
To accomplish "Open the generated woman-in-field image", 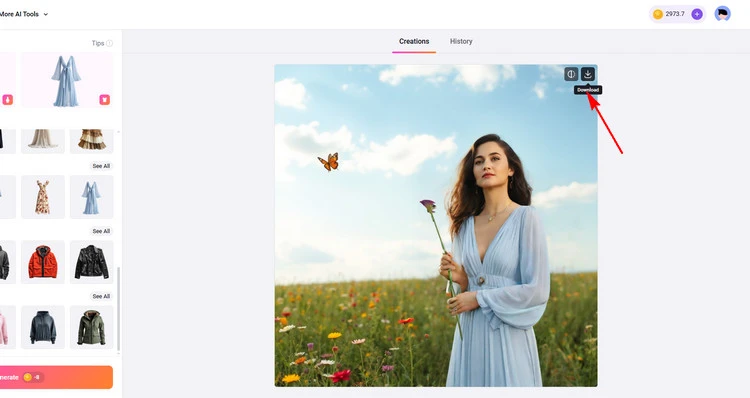I will click(x=436, y=225).
